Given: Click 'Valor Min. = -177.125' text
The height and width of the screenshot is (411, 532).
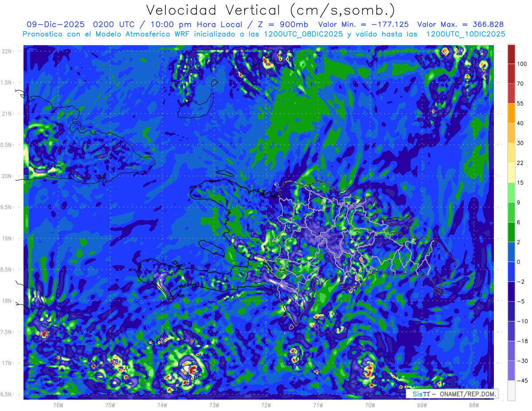Looking at the screenshot, I should click(x=364, y=25).
